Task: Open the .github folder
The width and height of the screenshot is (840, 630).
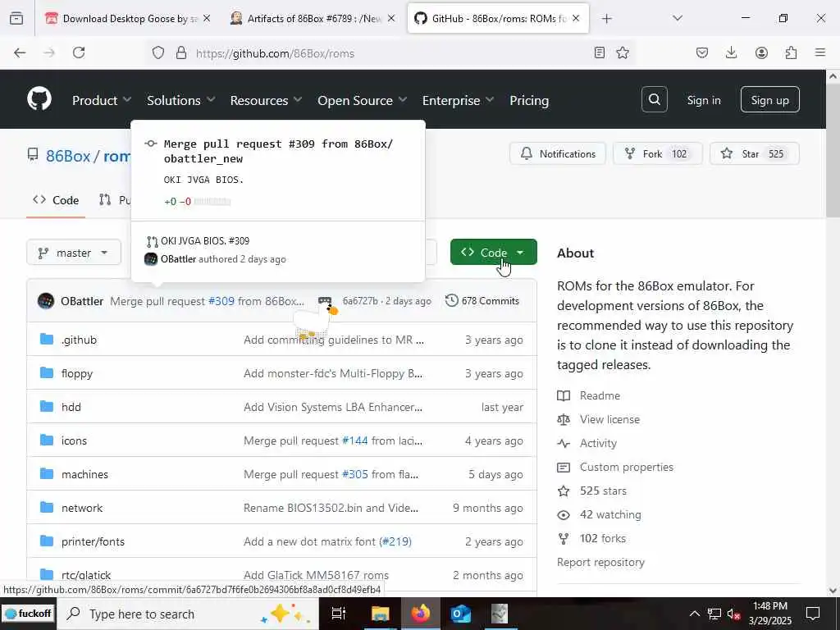Action: pos(79,340)
